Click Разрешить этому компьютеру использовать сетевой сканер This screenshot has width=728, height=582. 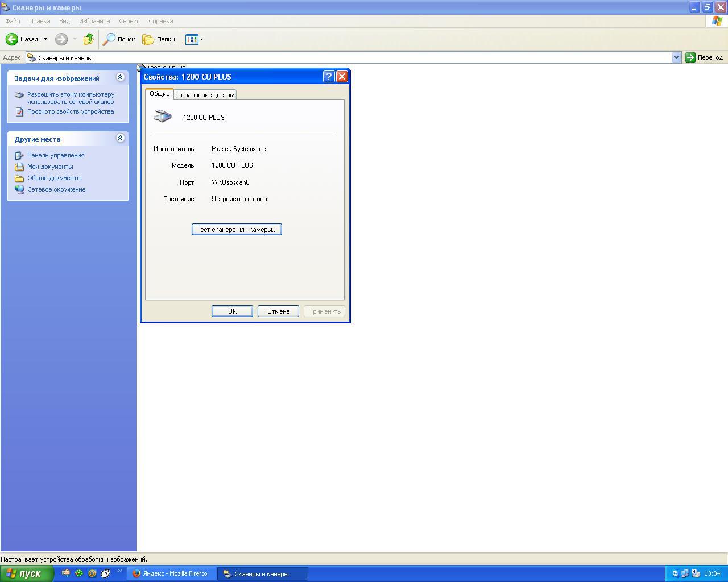click(x=71, y=98)
